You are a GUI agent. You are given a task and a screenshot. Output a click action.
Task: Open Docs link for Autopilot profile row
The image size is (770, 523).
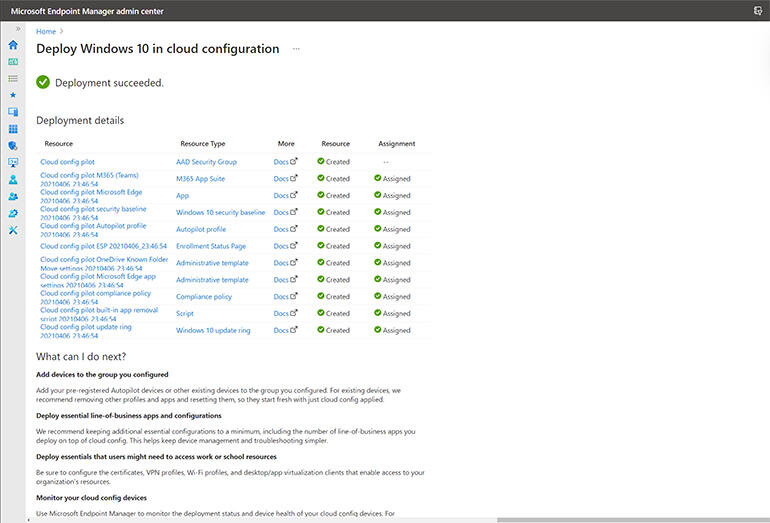coord(285,229)
